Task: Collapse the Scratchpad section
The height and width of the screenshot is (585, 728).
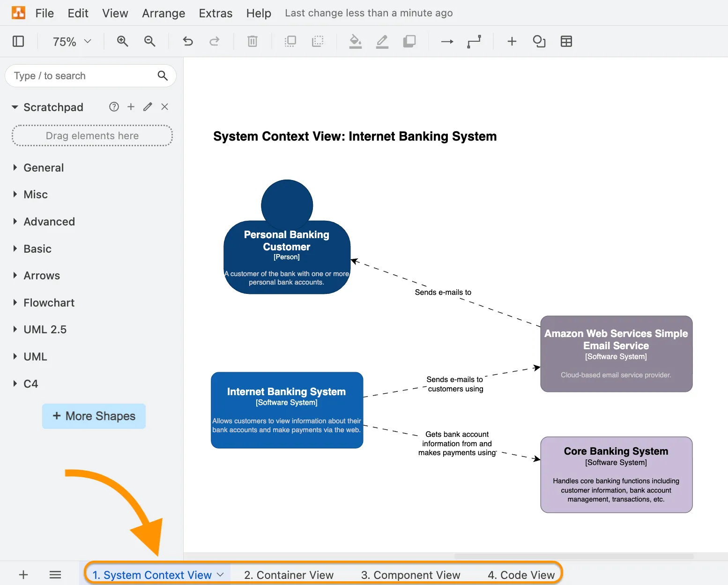Action: coord(15,107)
